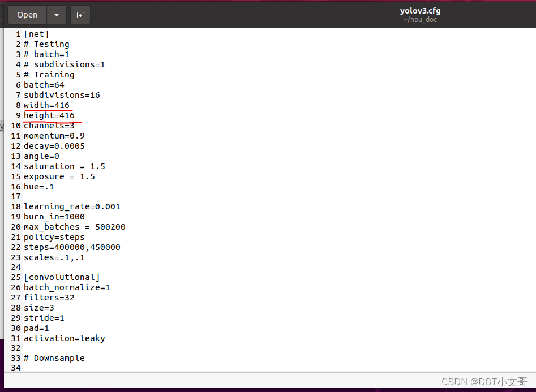Click line number 34 in the gutter
536x392 pixels.
(16, 368)
